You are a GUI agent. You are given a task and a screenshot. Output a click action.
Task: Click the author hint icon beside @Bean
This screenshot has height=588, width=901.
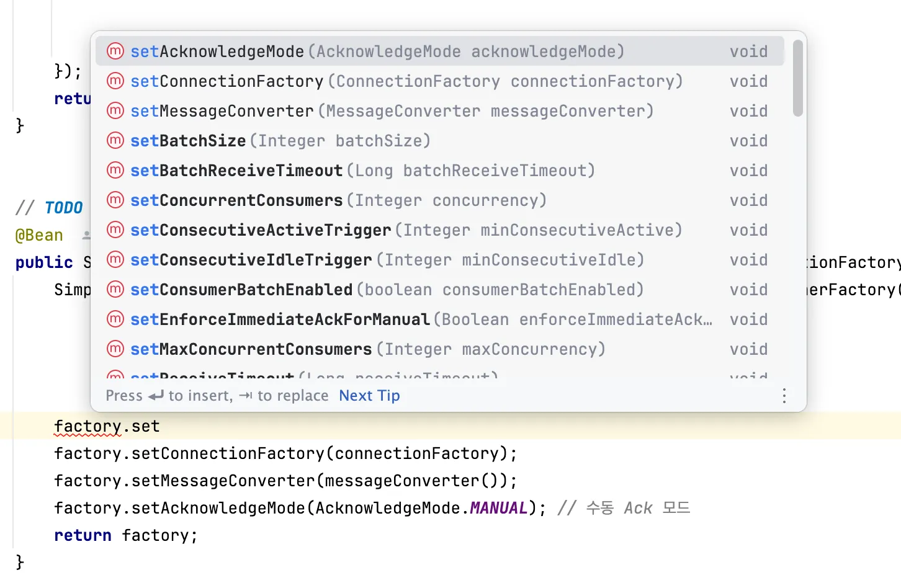coord(87,235)
